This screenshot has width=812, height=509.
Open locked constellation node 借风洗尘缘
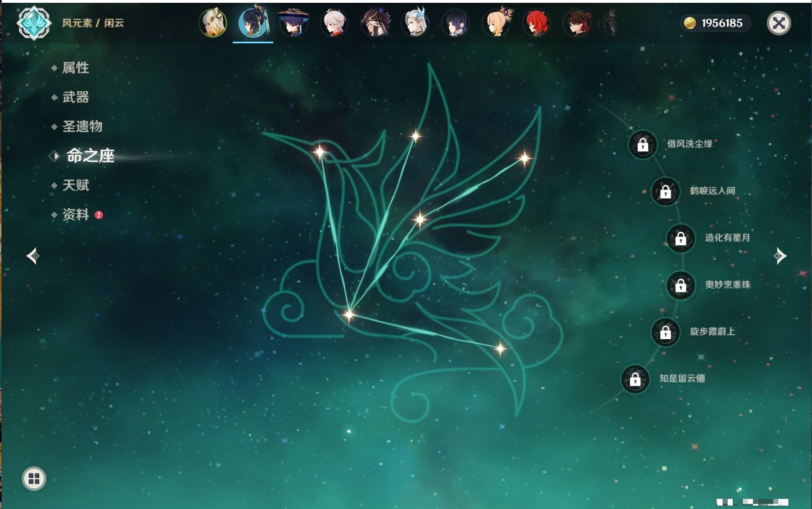pyautogui.click(x=643, y=145)
